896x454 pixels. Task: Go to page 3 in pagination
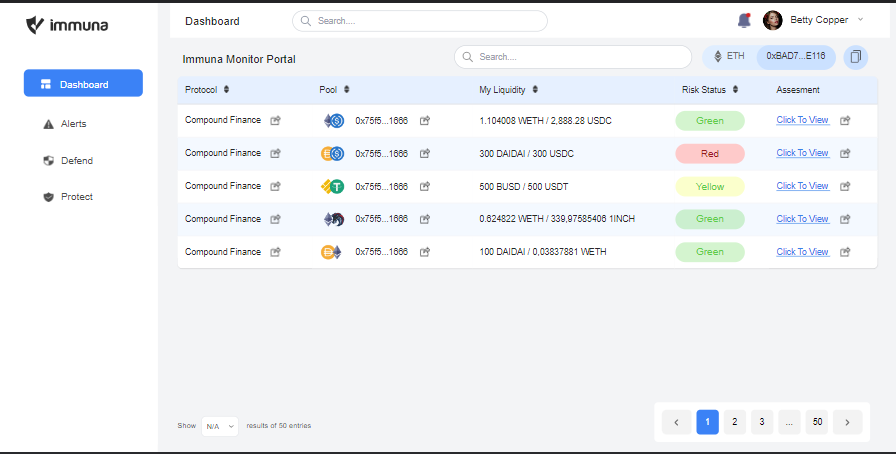pyautogui.click(x=762, y=422)
